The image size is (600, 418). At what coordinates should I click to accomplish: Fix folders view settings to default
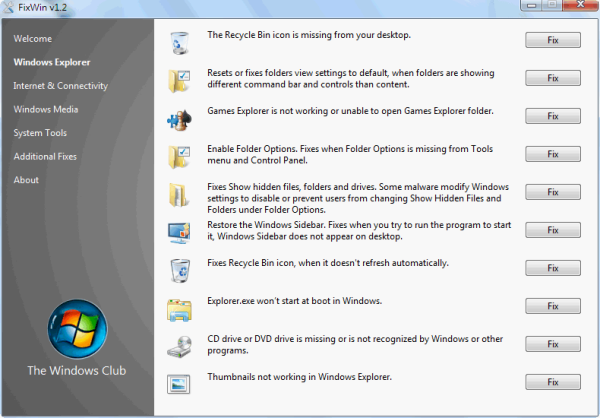(x=553, y=78)
